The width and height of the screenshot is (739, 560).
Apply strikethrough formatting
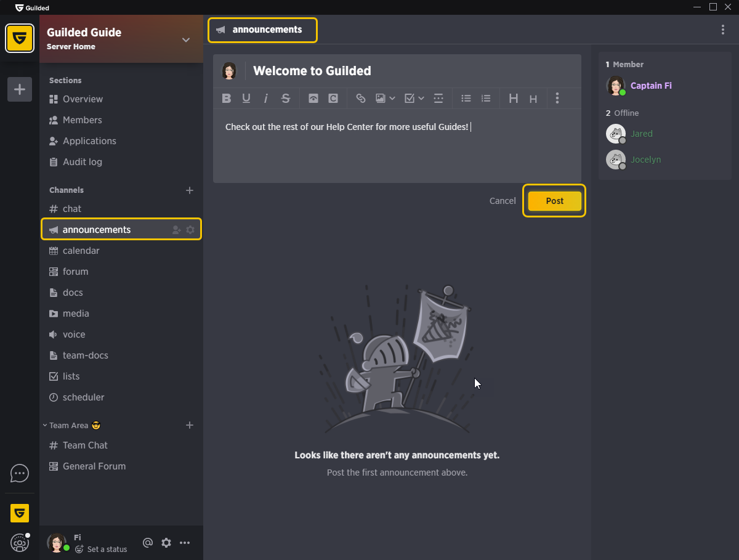[286, 99]
